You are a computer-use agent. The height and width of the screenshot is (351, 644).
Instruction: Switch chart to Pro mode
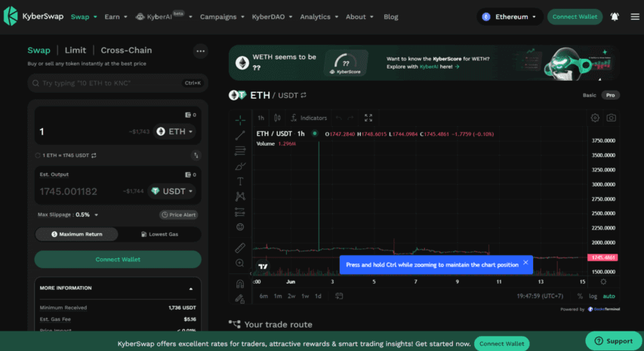(x=610, y=95)
